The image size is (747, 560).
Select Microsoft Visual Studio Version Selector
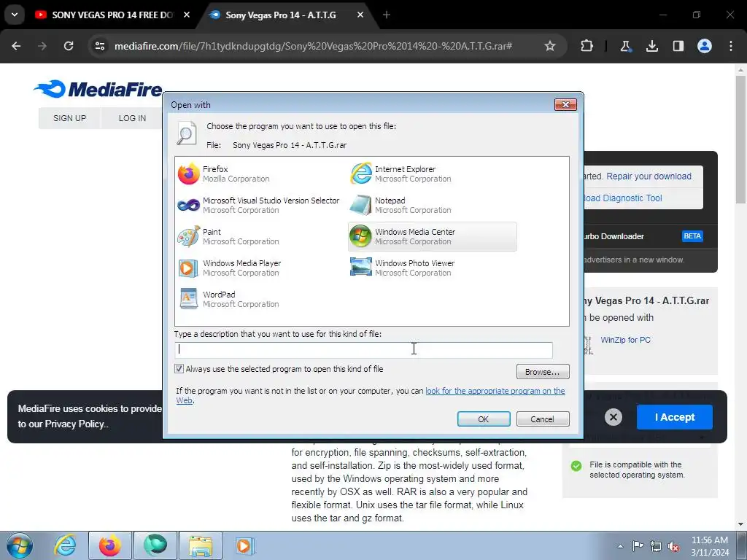click(259, 205)
